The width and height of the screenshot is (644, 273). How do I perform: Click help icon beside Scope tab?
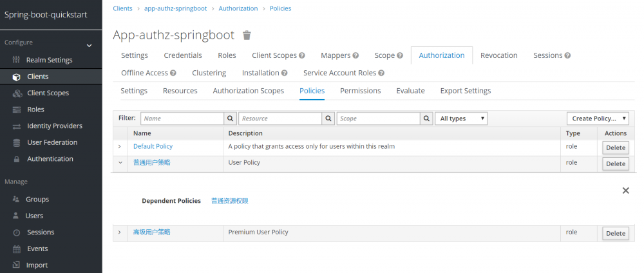click(x=400, y=55)
